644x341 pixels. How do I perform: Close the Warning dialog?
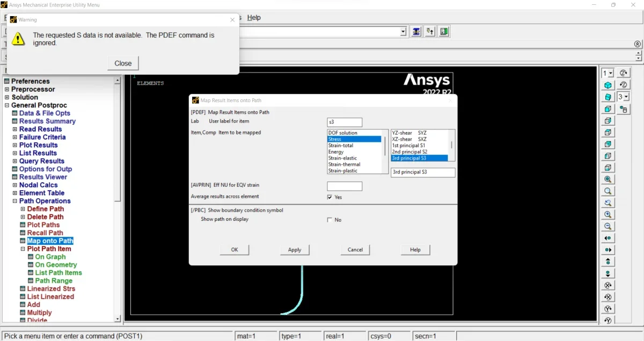click(x=123, y=63)
